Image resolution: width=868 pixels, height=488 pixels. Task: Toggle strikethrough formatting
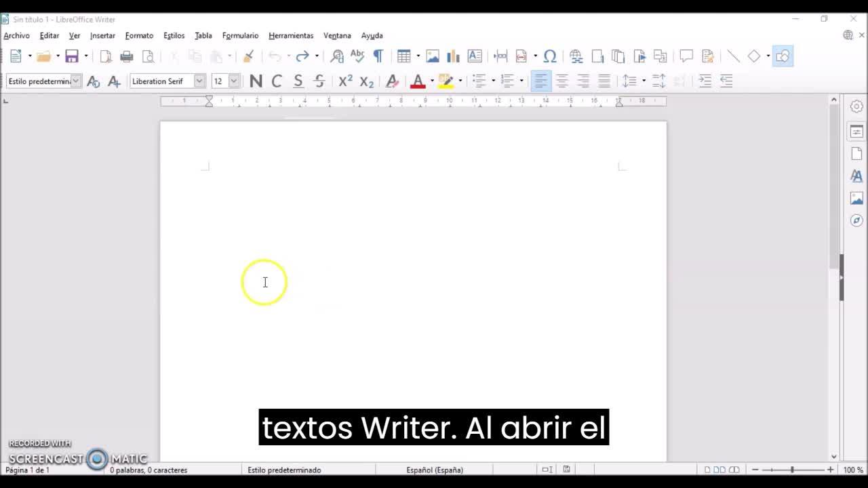[x=319, y=81]
